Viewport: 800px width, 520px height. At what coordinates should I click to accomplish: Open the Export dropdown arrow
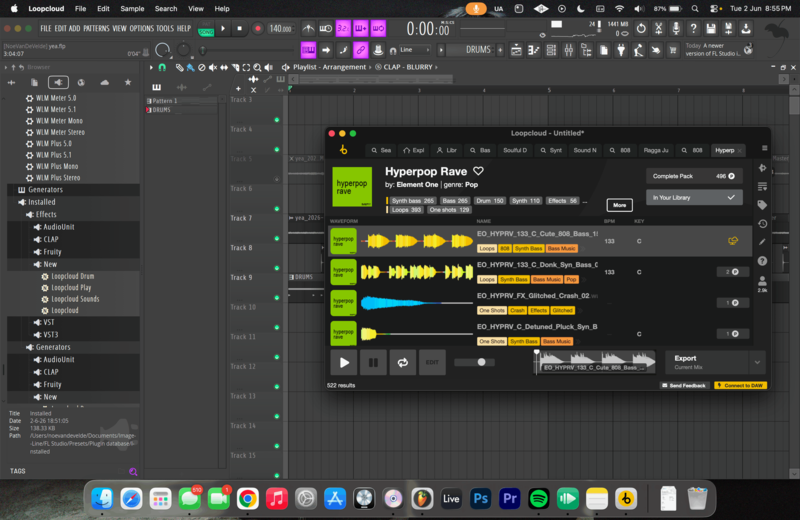pos(757,362)
